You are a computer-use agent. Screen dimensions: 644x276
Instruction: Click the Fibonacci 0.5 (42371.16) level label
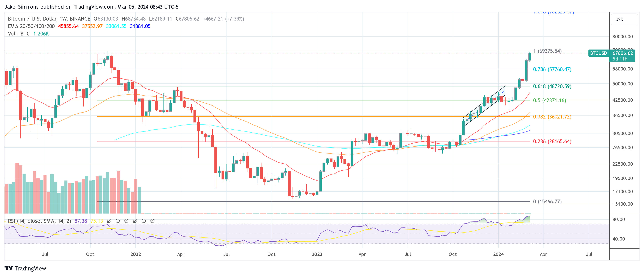pyautogui.click(x=550, y=100)
